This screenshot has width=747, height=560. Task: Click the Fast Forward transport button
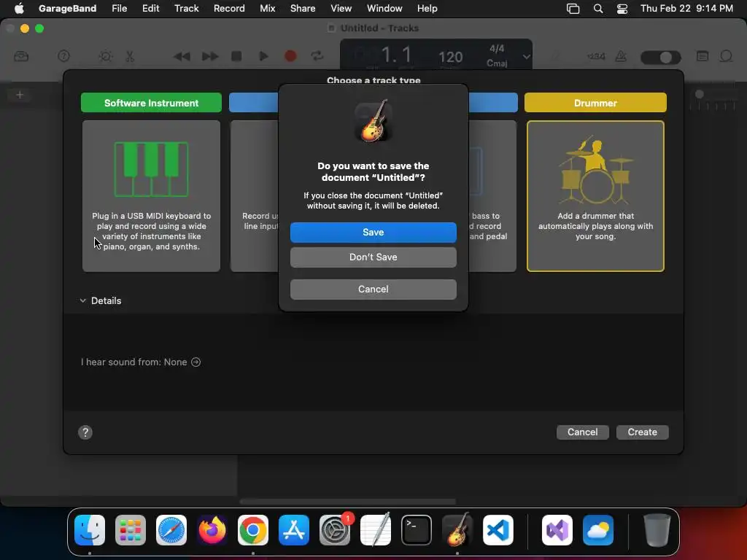click(x=209, y=56)
